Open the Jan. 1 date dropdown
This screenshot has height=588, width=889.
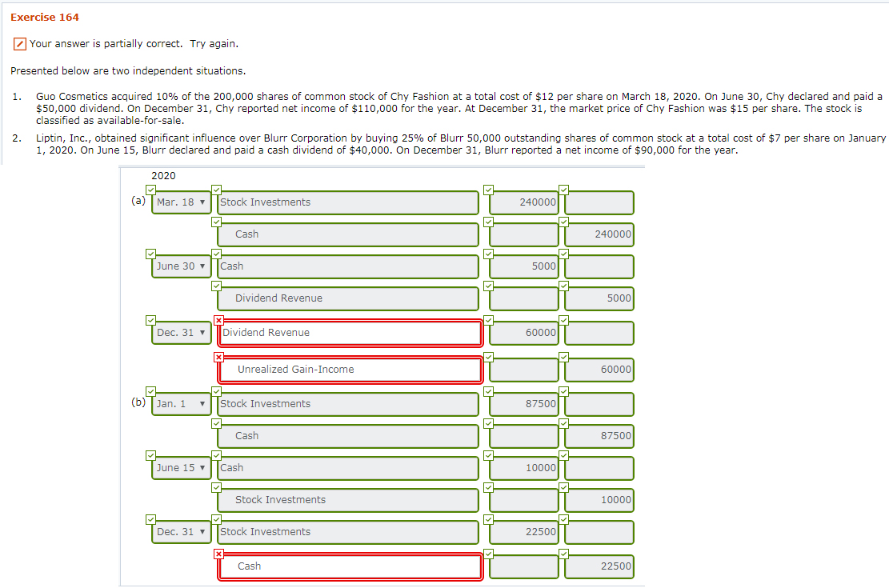182,404
